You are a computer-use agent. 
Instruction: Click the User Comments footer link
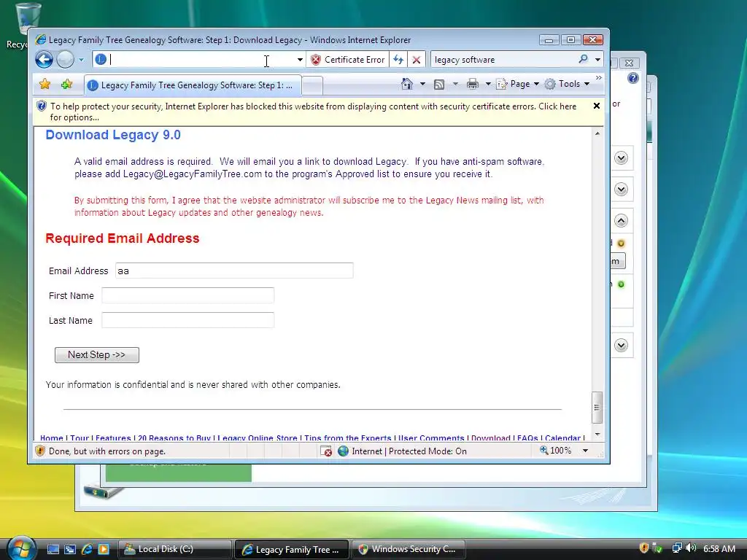click(x=431, y=437)
